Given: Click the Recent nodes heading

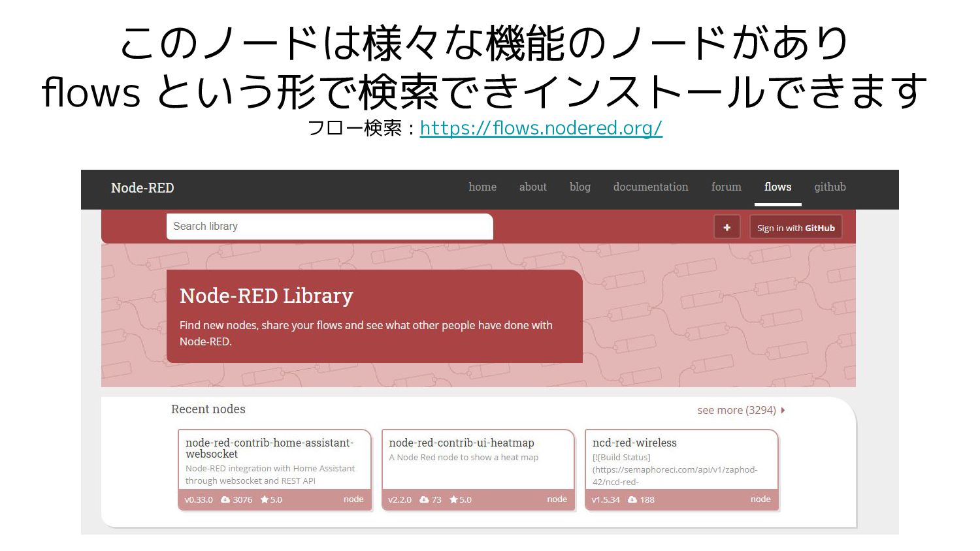Looking at the screenshot, I should pos(208,409).
